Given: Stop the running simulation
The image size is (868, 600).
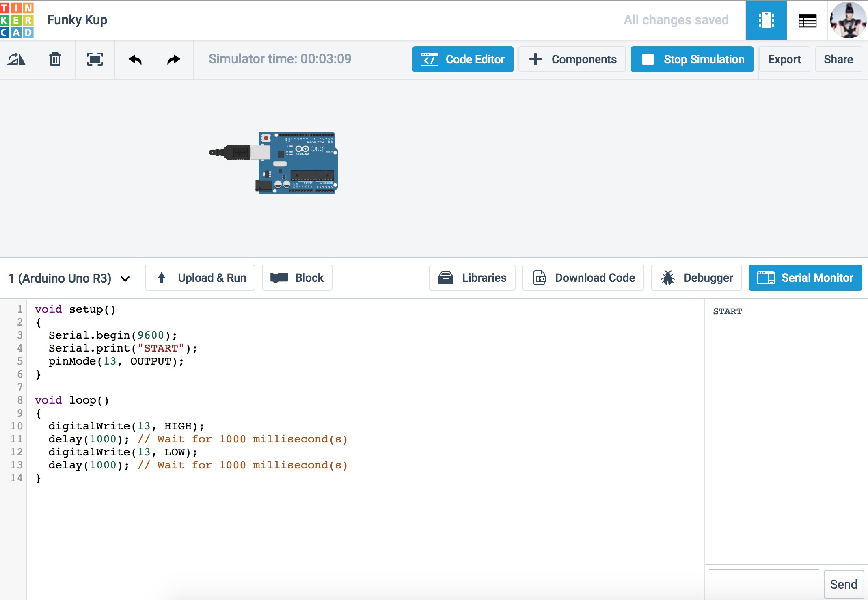Looking at the screenshot, I should coord(692,59).
